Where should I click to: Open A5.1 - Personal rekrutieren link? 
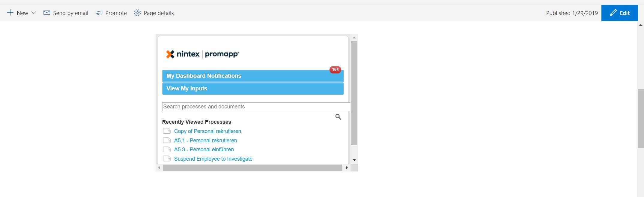point(205,141)
